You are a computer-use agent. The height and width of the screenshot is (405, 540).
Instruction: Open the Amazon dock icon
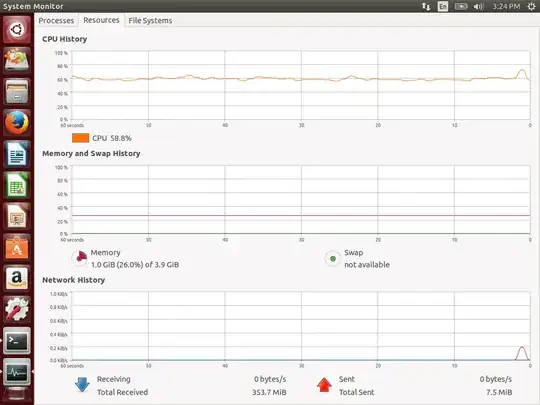17,278
